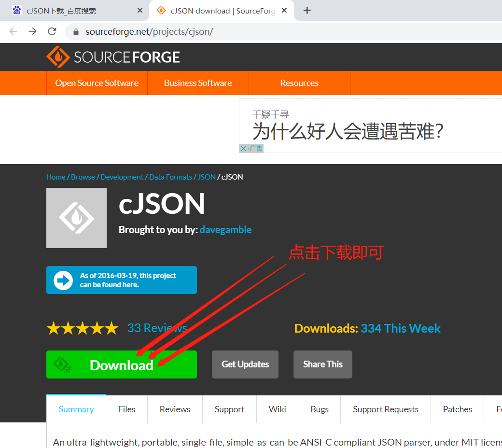The height and width of the screenshot is (448, 502).
Task: Open the Patches tab
Action: (x=457, y=409)
